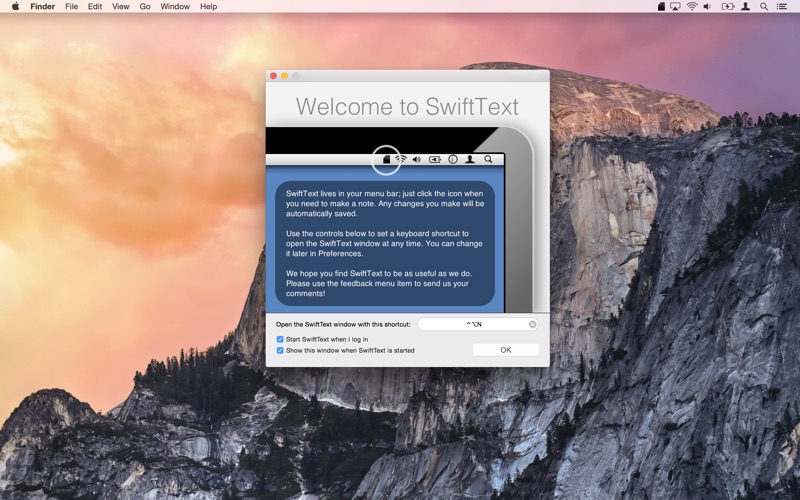Viewport: 800px width, 500px height.
Task: Open the View menu
Action: pos(120,7)
